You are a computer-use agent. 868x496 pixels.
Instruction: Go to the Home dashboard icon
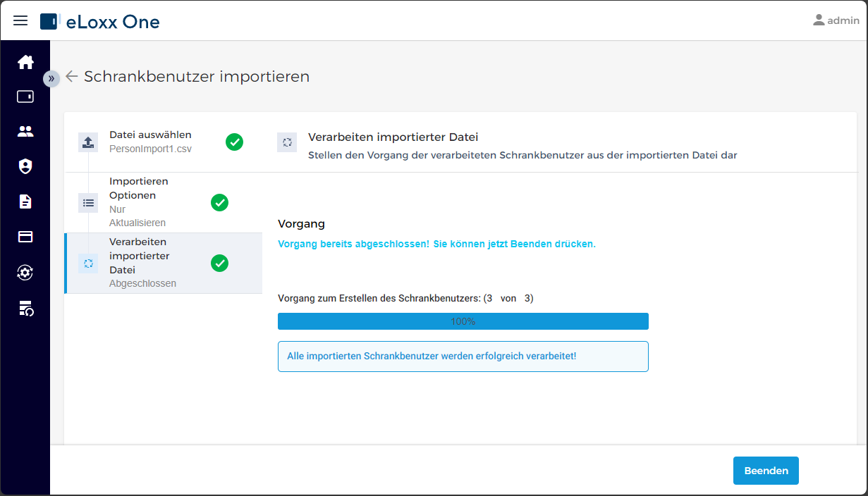click(25, 62)
